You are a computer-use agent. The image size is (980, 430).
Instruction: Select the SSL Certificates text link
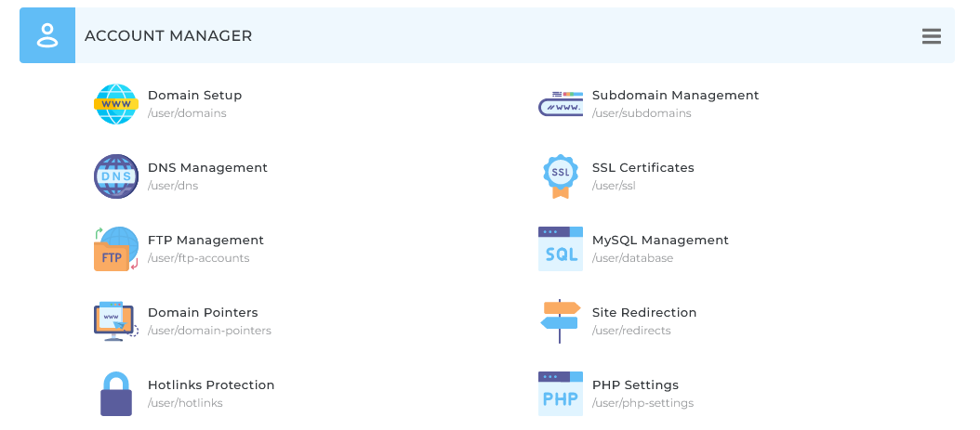(x=642, y=168)
